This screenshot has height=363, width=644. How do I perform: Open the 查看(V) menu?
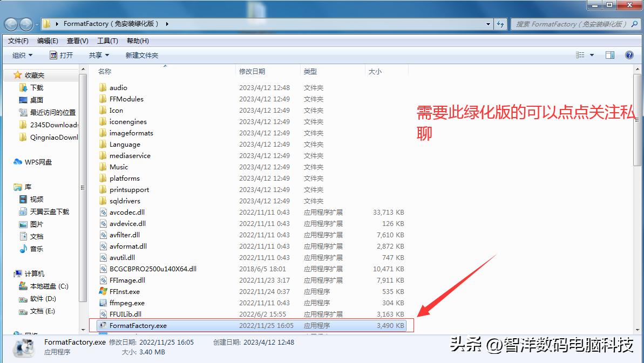(x=77, y=40)
